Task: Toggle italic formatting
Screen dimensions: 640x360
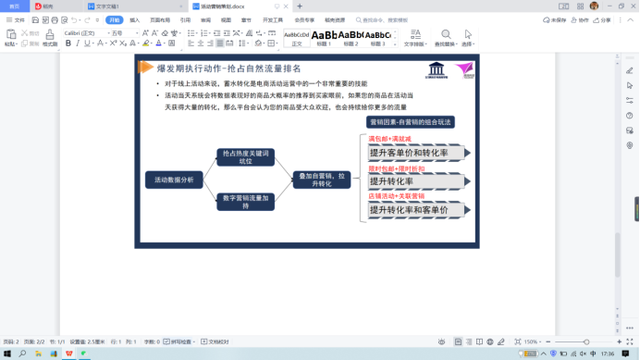Action: (78, 43)
